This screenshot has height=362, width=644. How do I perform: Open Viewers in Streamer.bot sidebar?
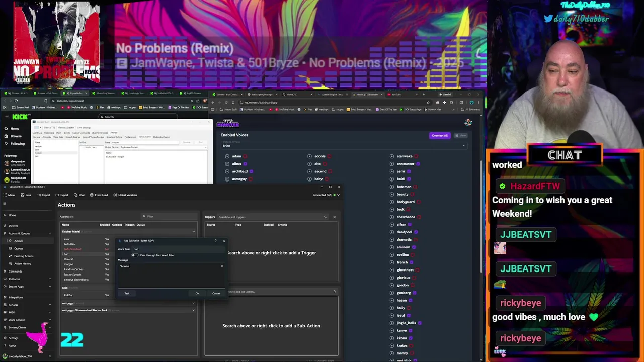(x=13, y=226)
